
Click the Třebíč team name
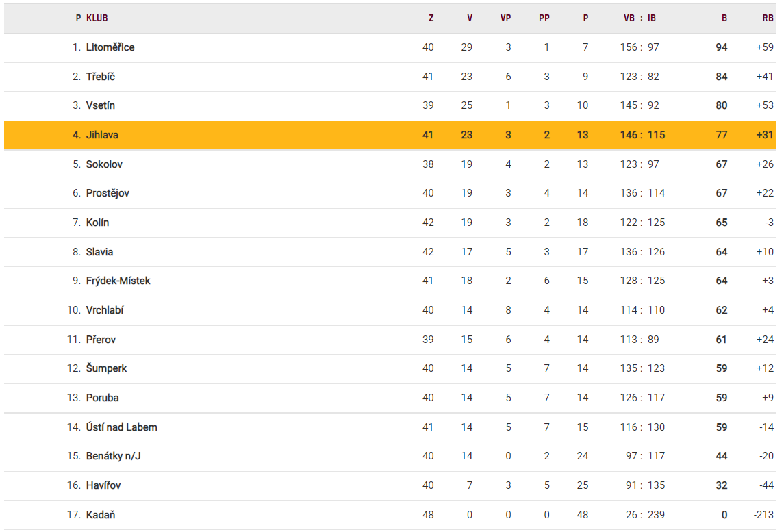coord(101,77)
